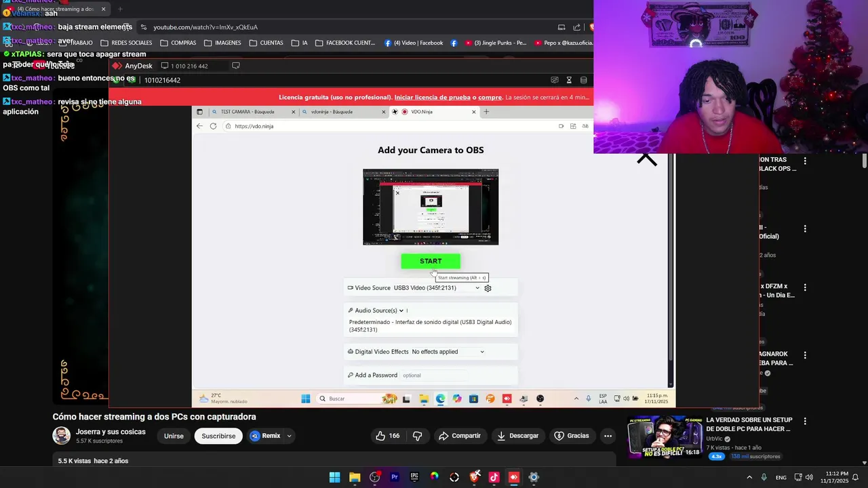
Task: Reload the vdo.ninja page in remote browser
Action: click(x=213, y=126)
